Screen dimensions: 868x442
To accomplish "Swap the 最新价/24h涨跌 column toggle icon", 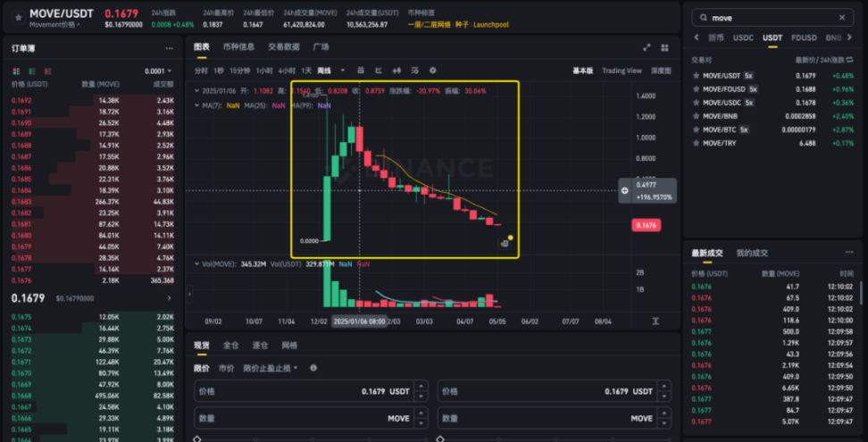I will tap(849, 59).
